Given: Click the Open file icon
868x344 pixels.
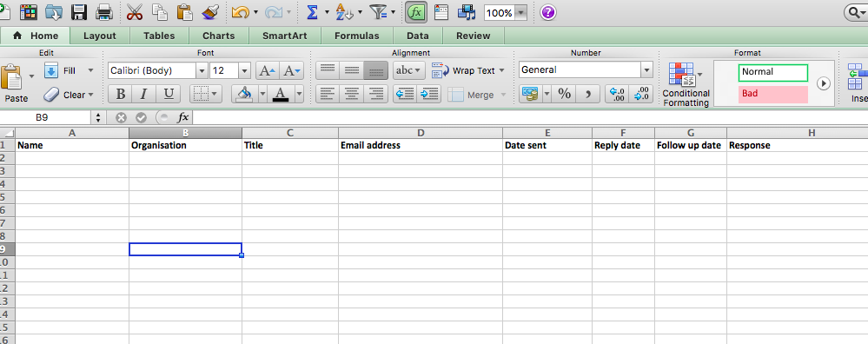Looking at the screenshot, I should [54, 12].
